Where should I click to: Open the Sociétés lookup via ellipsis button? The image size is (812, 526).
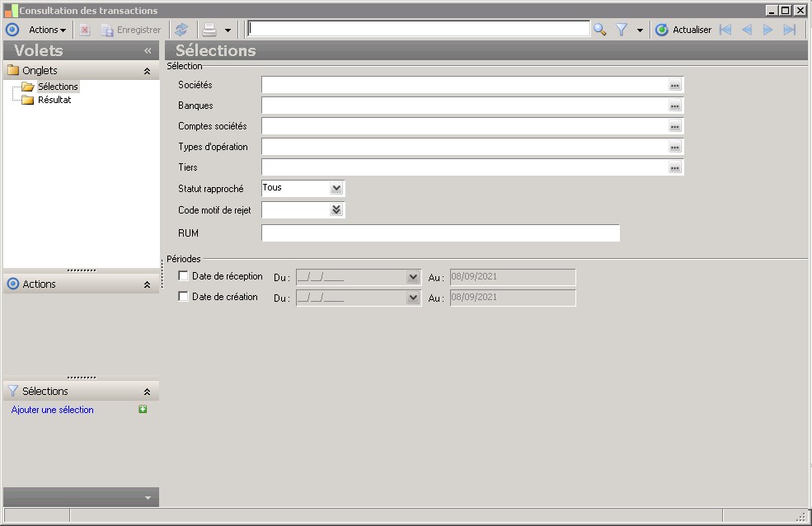click(674, 85)
